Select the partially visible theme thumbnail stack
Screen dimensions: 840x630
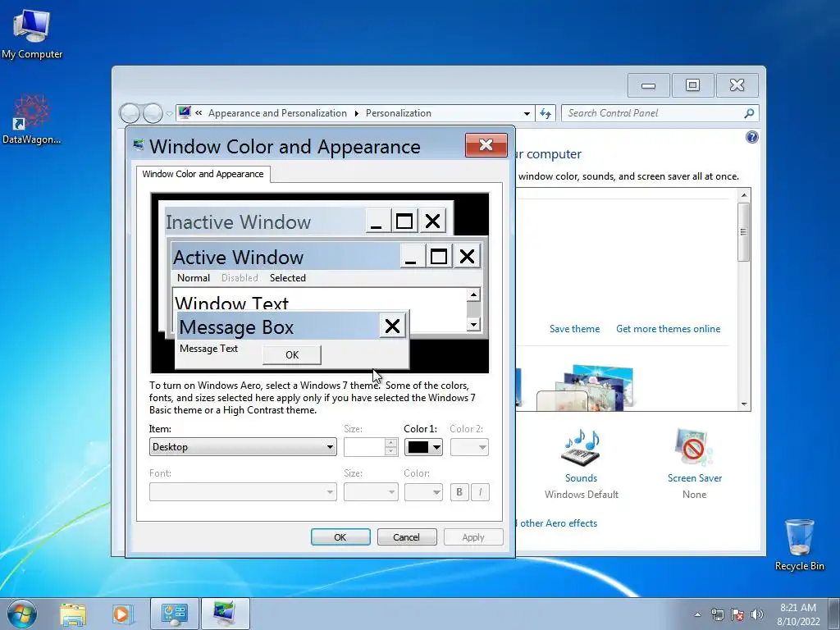[586, 388]
